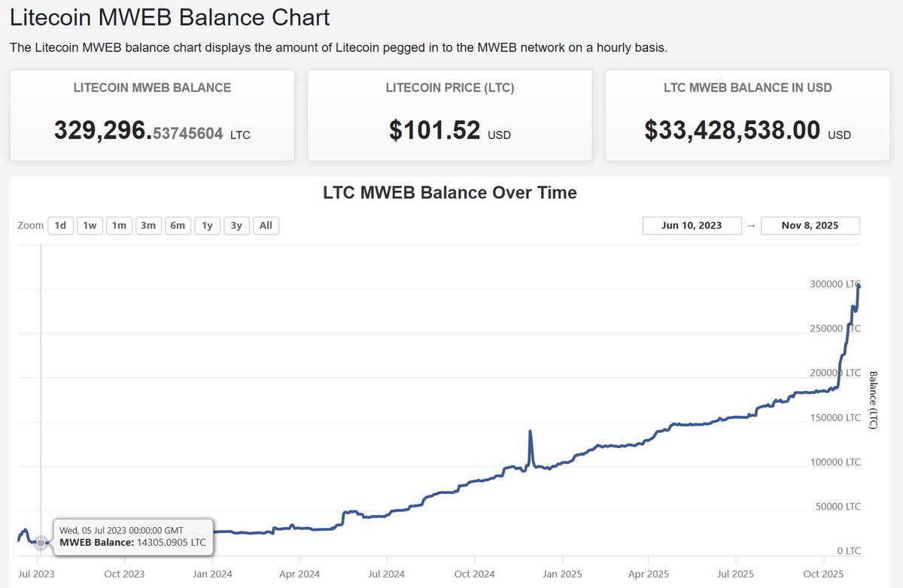Click the Balance (LTC) vertical axis title

873,400
